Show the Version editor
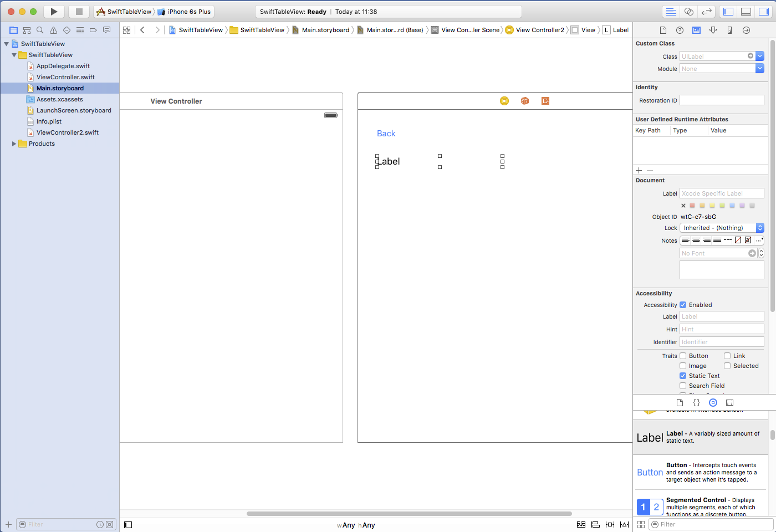 tap(706, 12)
